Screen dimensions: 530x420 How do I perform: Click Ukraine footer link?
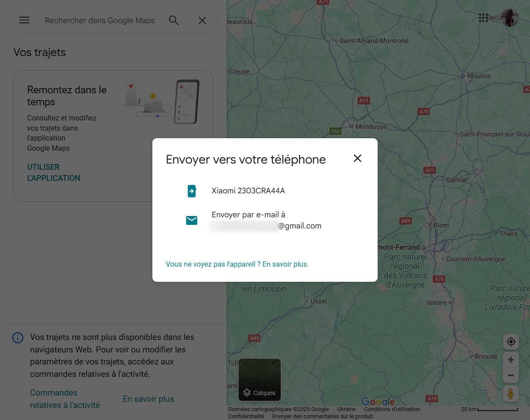346,409
